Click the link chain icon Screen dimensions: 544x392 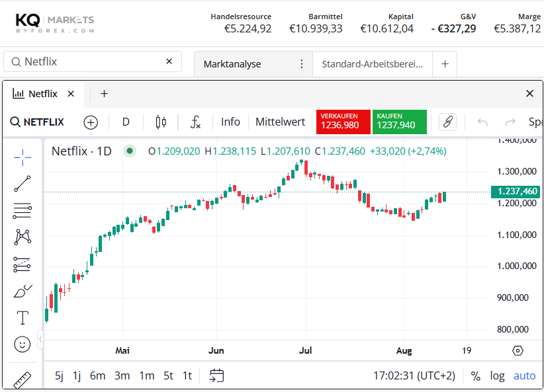447,122
